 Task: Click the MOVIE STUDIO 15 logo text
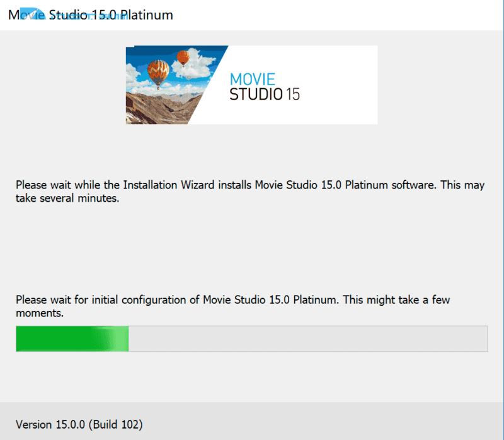tap(264, 87)
